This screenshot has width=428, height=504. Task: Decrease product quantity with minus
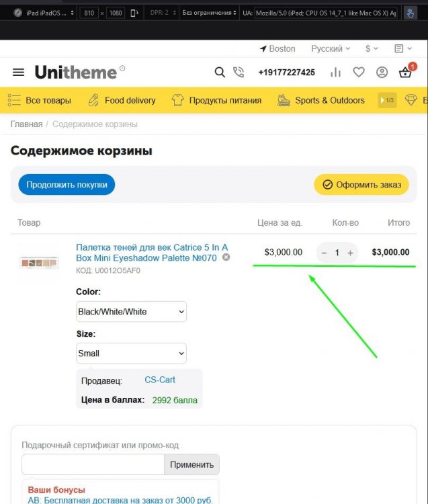point(324,253)
